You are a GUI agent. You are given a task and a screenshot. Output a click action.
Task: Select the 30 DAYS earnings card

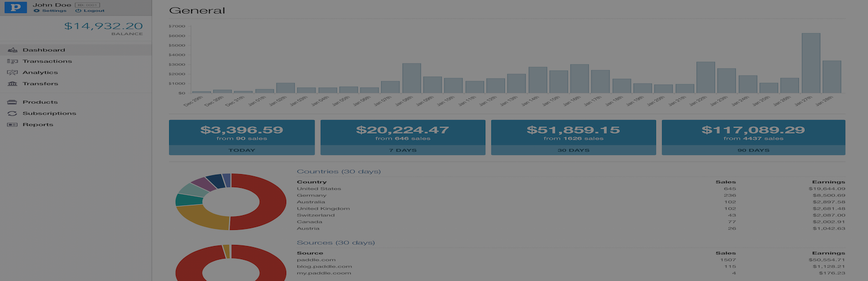[573, 137]
